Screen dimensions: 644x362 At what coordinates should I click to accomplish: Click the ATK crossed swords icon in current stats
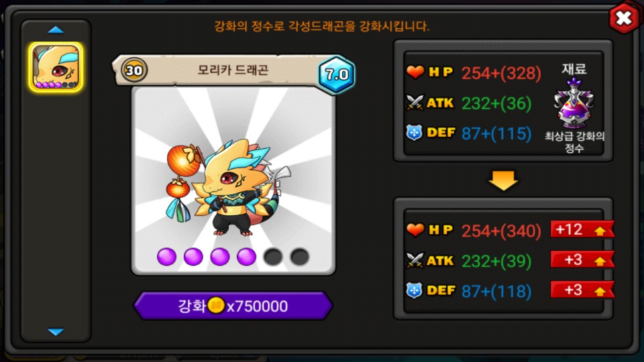(x=415, y=103)
